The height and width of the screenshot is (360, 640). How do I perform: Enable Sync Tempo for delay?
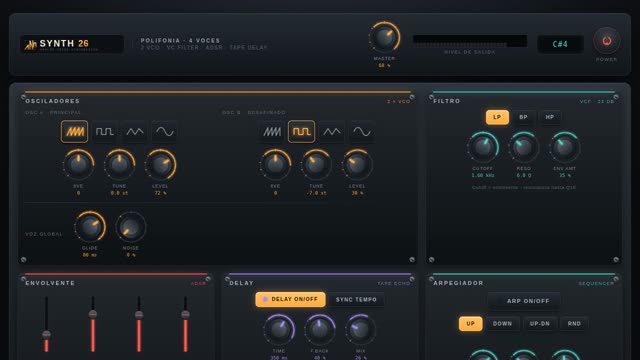tap(356, 299)
